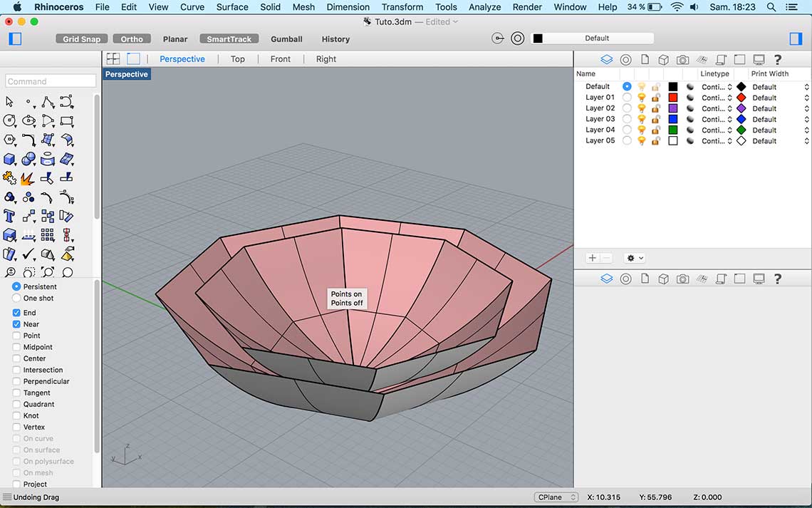Click the History button

335,39
